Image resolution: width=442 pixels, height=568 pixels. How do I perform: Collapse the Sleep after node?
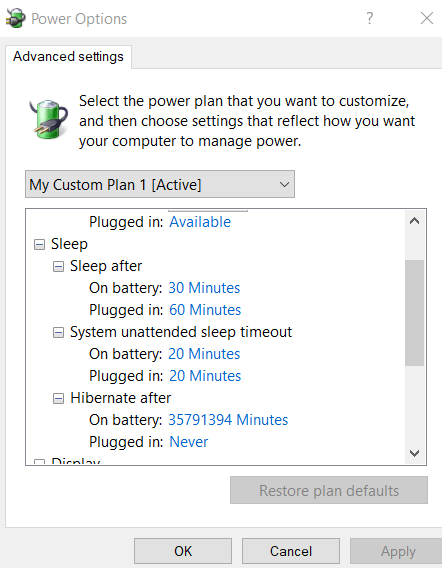tap(58, 267)
